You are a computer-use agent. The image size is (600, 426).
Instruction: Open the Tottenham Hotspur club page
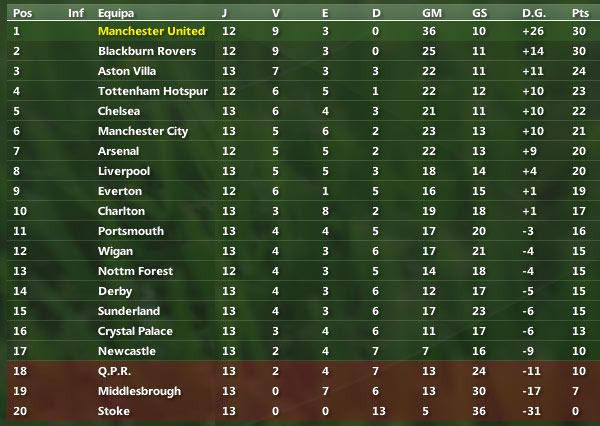click(x=148, y=91)
